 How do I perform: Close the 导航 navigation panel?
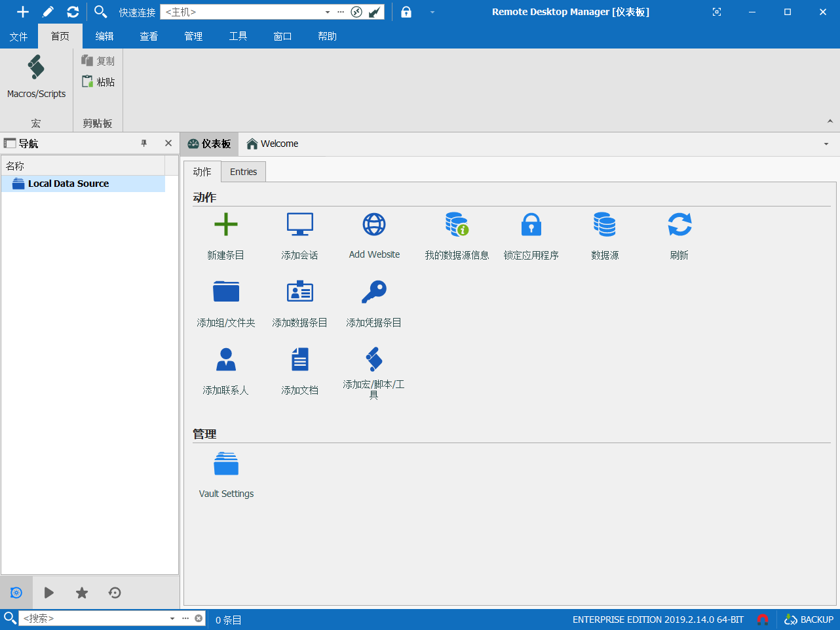click(168, 143)
